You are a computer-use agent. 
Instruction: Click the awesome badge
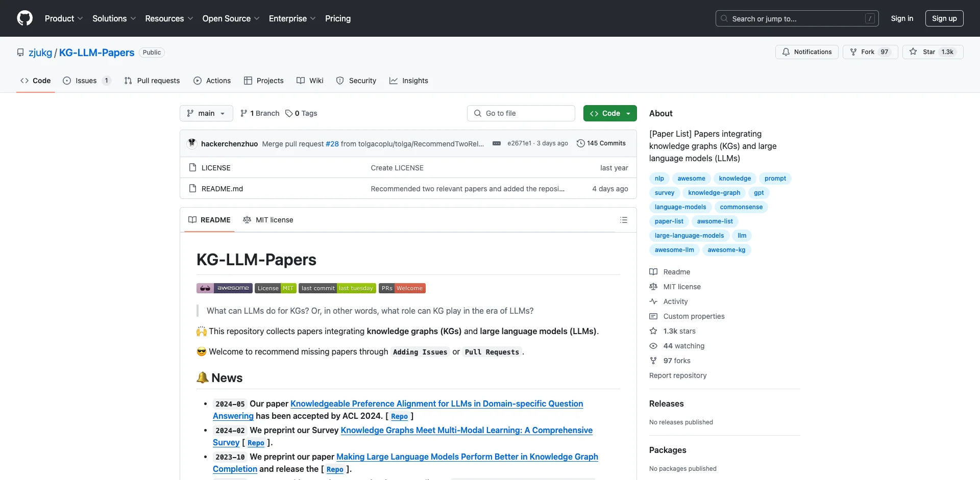tap(225, 288)
